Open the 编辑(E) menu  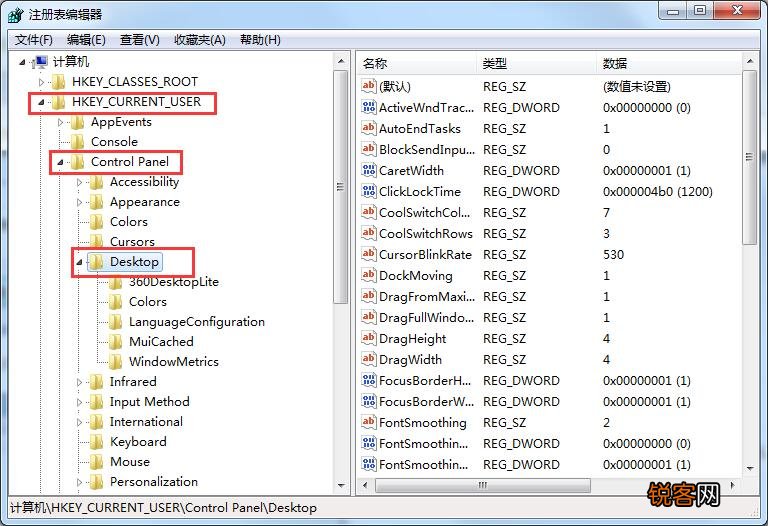86,40
